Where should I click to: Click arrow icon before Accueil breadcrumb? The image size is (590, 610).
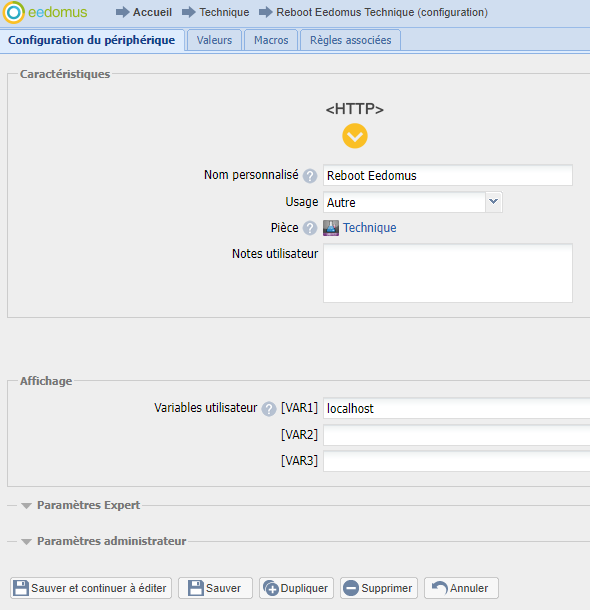point(123,12)
